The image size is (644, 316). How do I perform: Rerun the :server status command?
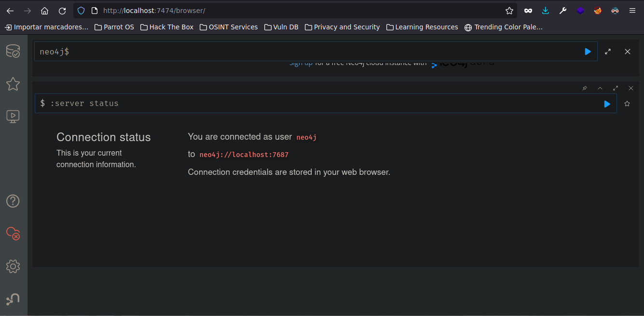point(607,104)
